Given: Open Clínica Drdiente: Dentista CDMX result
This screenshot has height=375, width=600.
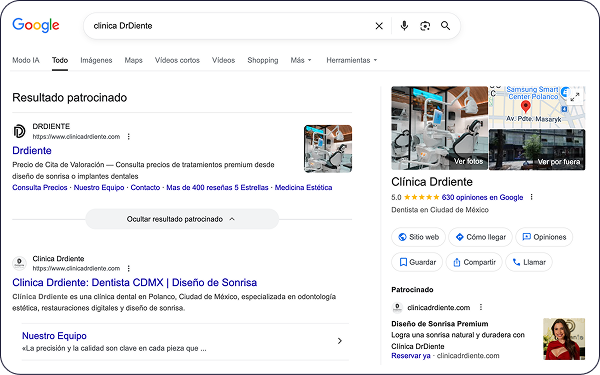Looking at the screenshot, I should pos(134,282).
